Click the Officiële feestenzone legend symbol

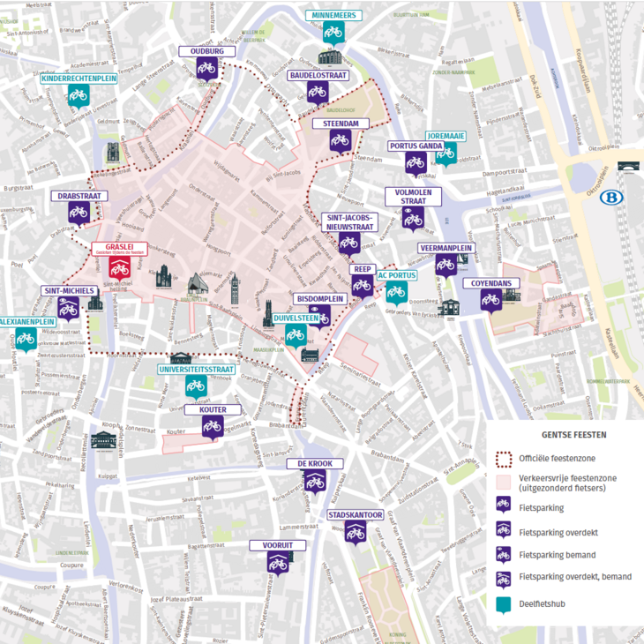click(x=504, y=459)
